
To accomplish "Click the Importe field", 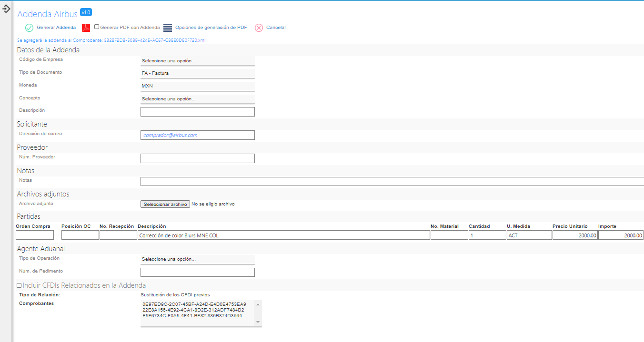I will click(x=621, y=235).
